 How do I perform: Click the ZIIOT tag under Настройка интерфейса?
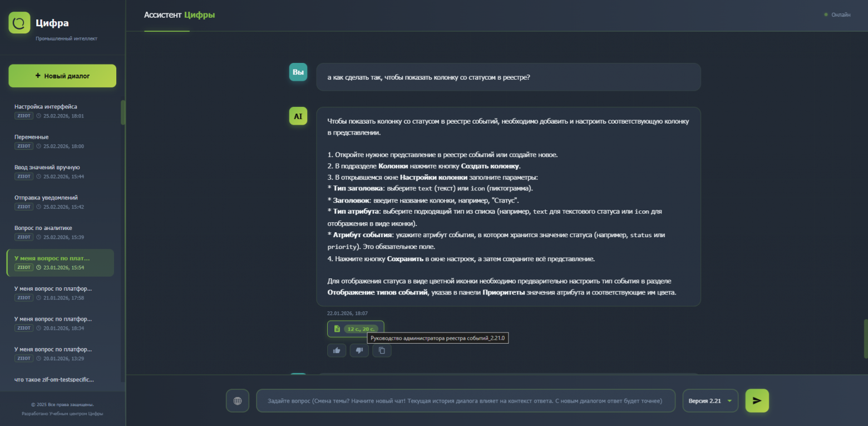click(x=24, y=116)
